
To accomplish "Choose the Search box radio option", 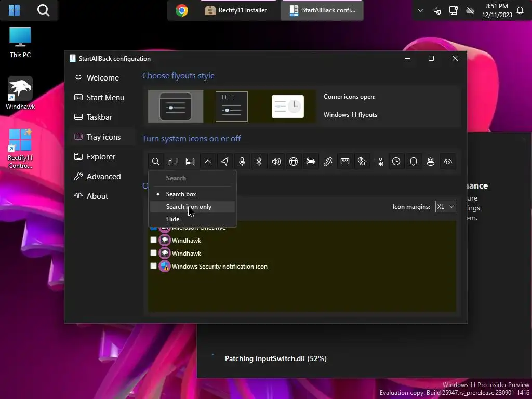I will tap(192, 194).
